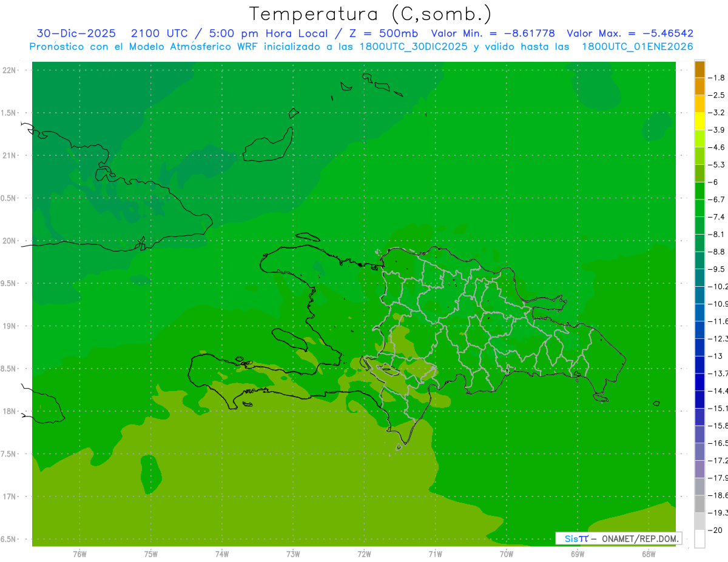Viewport: 728px width, 562px height.
Task: Click the legend value '-17.9'
Action: coord(719,478)
